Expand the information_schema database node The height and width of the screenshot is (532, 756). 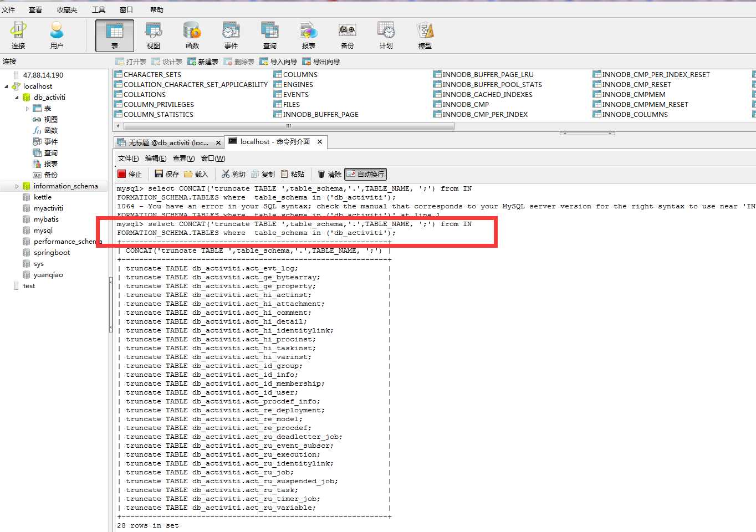pos(17,186)
